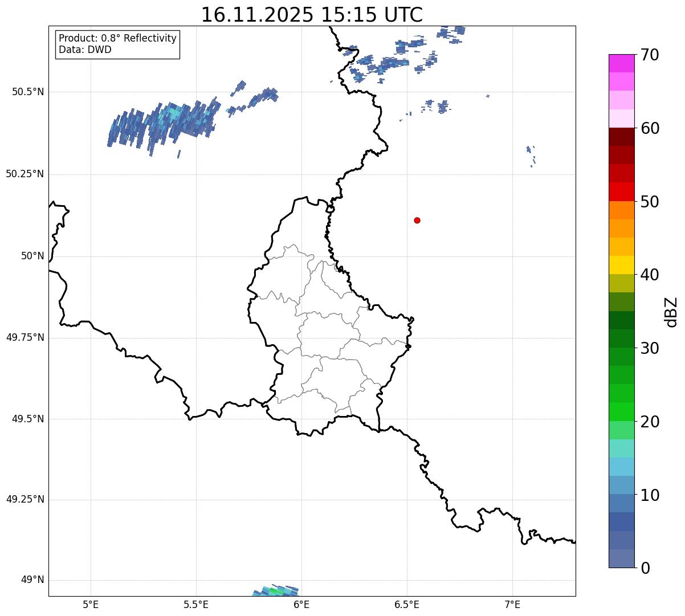The image size is (685, 616).
Task: Click the colorbar tick label '30'
Action: (x=650, y=348)
